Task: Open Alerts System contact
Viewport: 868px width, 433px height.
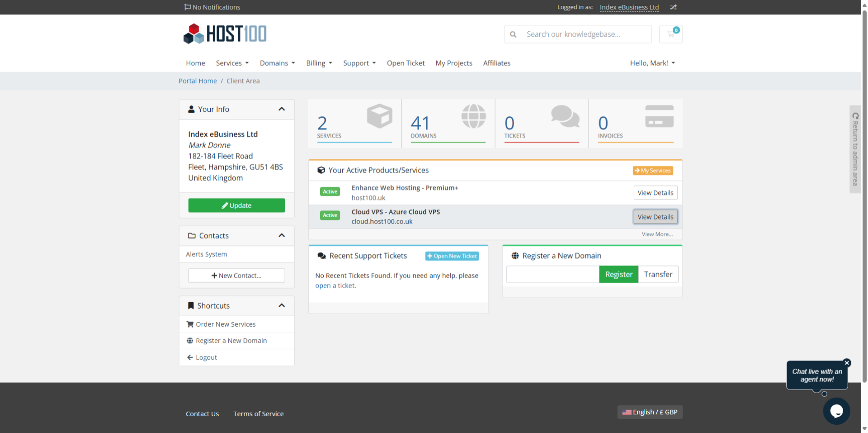Action: pyautogui.click(x=236, y=254)
